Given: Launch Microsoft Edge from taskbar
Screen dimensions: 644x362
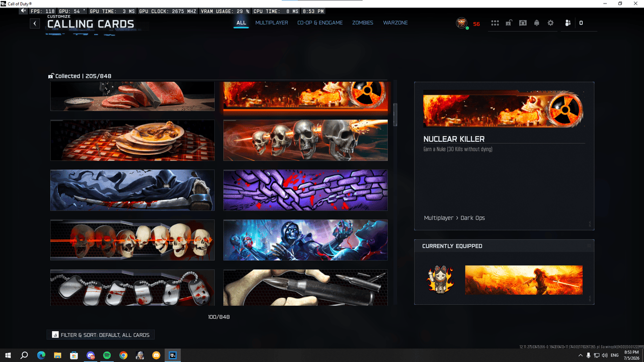Looking at the screenshot, I should tap(41, 355).
